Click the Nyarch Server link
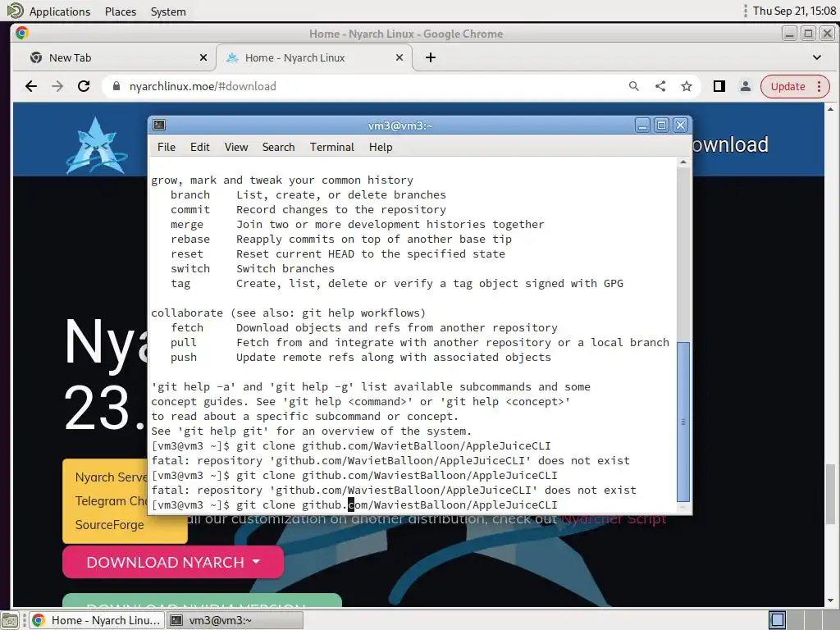The image size is (840, 630). tap(111, 477)
